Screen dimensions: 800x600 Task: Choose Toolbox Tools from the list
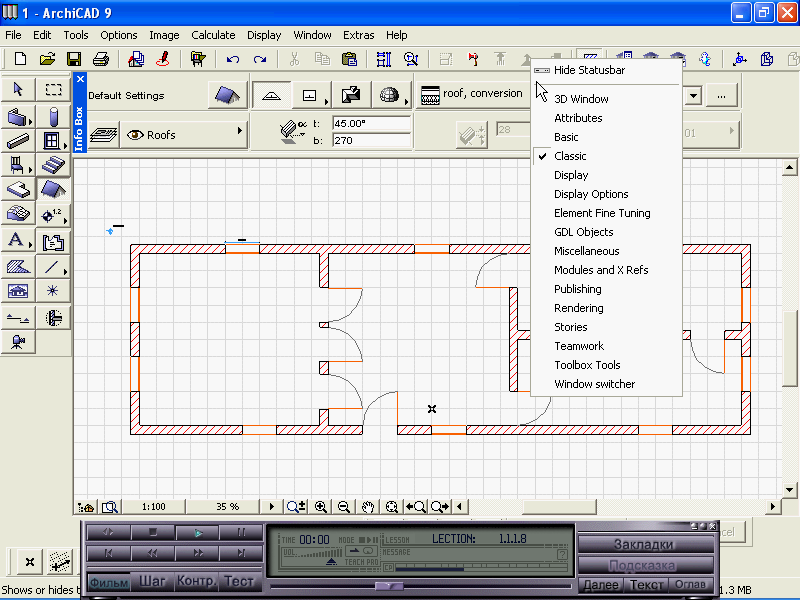[587, 365]
